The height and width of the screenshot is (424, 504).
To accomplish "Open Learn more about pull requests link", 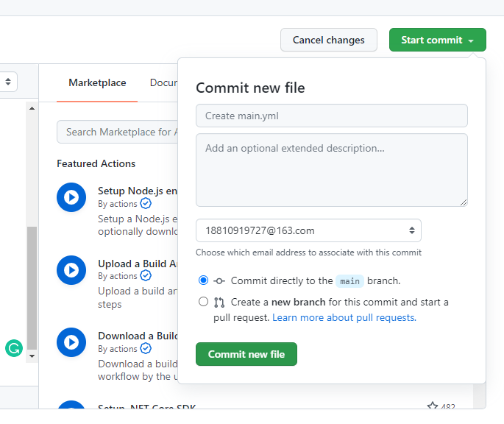I will click(344, 318).
